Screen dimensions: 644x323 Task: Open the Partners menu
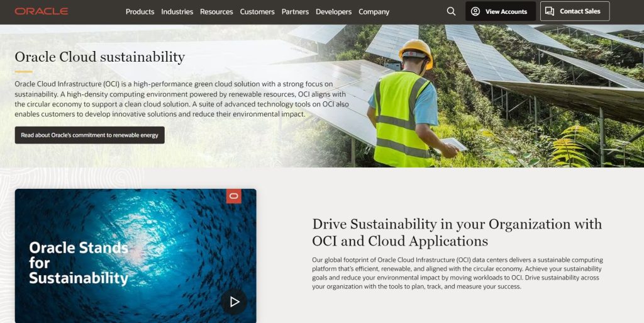click(295, 12)
